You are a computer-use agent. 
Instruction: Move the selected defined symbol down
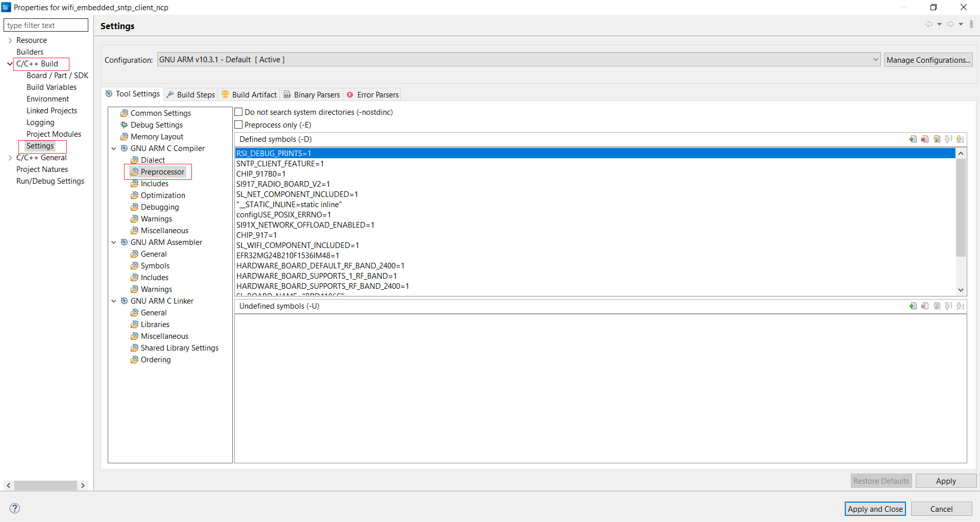tap(960, 139)
